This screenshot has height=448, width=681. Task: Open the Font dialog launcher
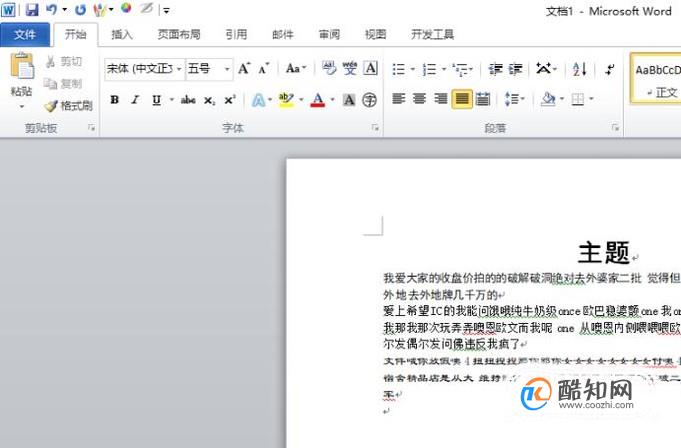click(x=375, y=128)
